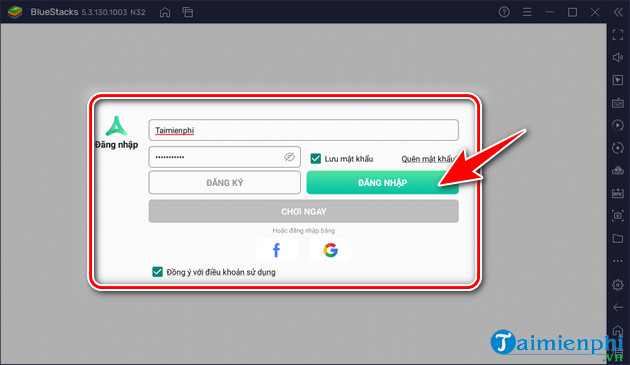Uncheck Đồng ý với điều khoản sử dụng
The width and height of the screenshot is (630, 365).
pyautogui.click(x=157, y=272)
